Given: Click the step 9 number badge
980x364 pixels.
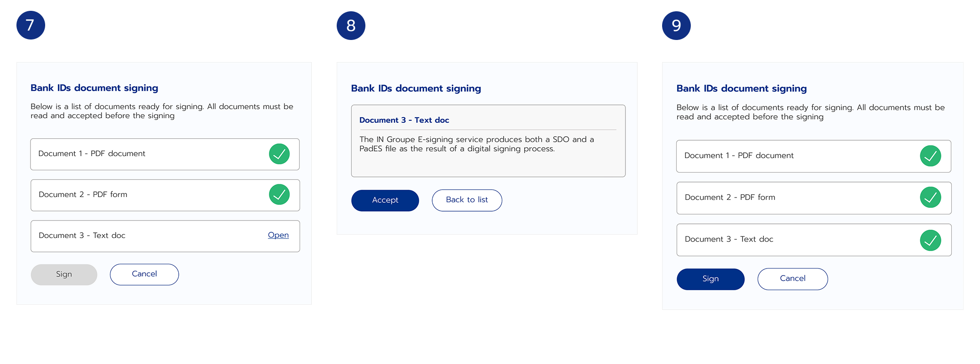Looking at the screenshot, I should [x=676, y=25].
